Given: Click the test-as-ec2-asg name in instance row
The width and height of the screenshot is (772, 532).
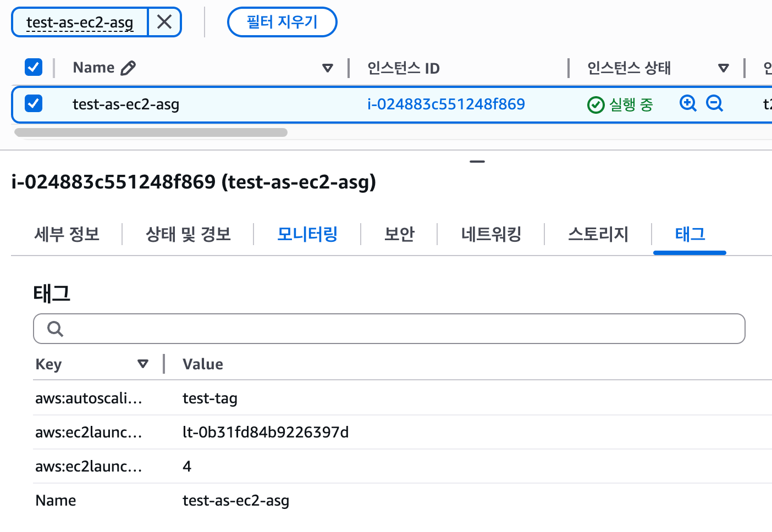Looking at the screenshot, I should (126, 104).
